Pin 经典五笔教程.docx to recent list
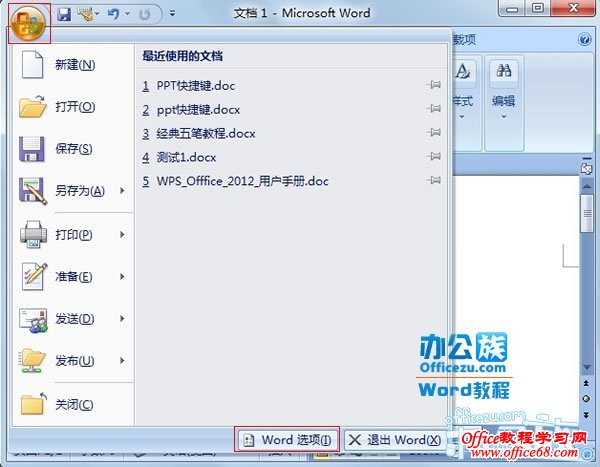Image resolution: width=600 pixels, height=467 pixels. click(434, 132)
